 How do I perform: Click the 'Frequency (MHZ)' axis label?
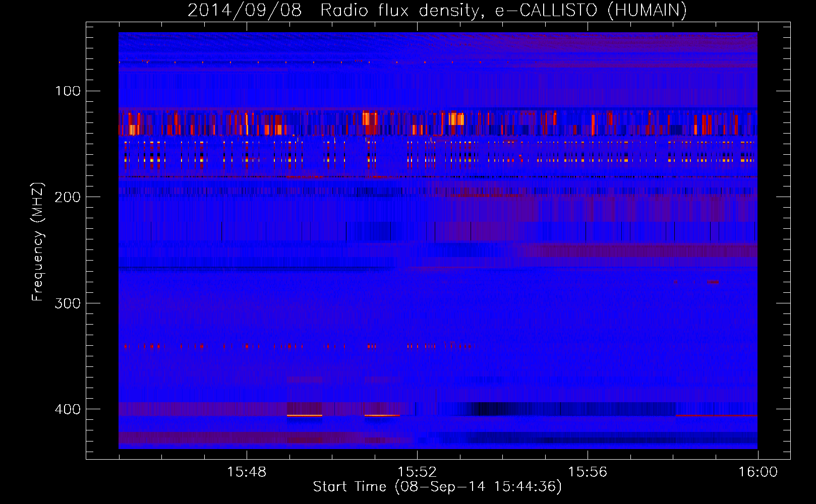[38, 241]
